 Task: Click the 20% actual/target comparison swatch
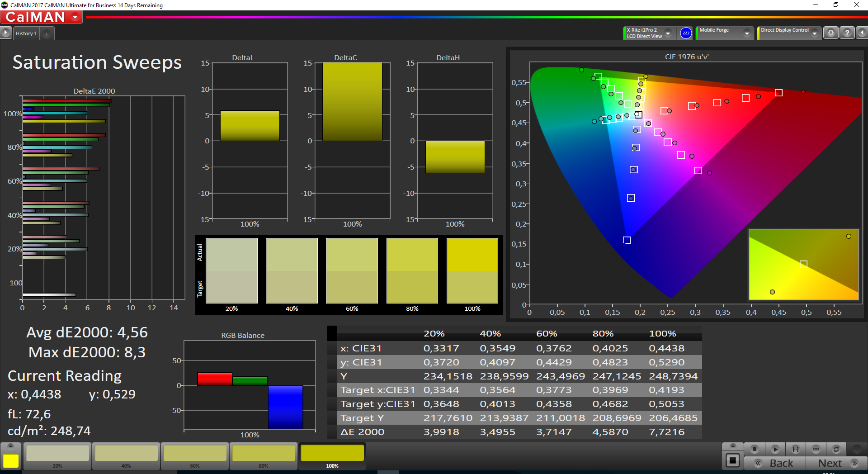coord(231,270)
